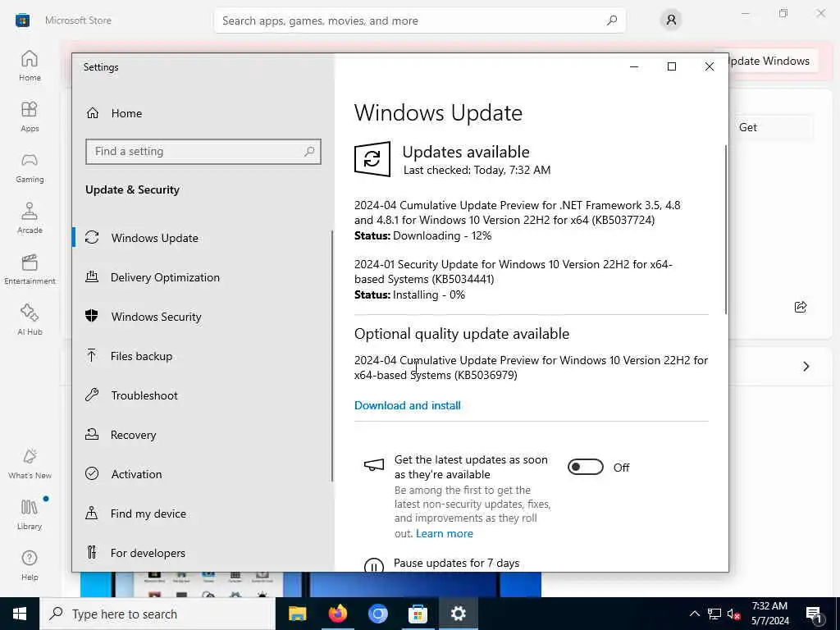Open Delivery Optimization settings
Image resolution: width=840 pixels, height=630 pixels.
202,277
